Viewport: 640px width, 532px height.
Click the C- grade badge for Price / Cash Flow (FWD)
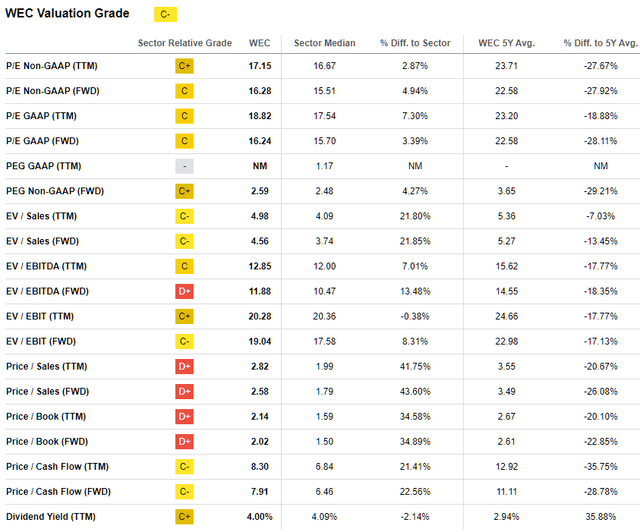click(x=184, y=491)
